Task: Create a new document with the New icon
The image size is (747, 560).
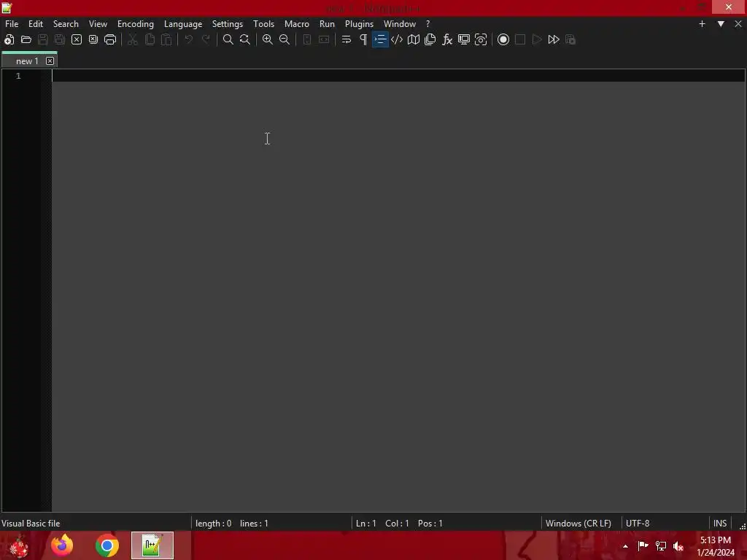Action: pos(9,39)
